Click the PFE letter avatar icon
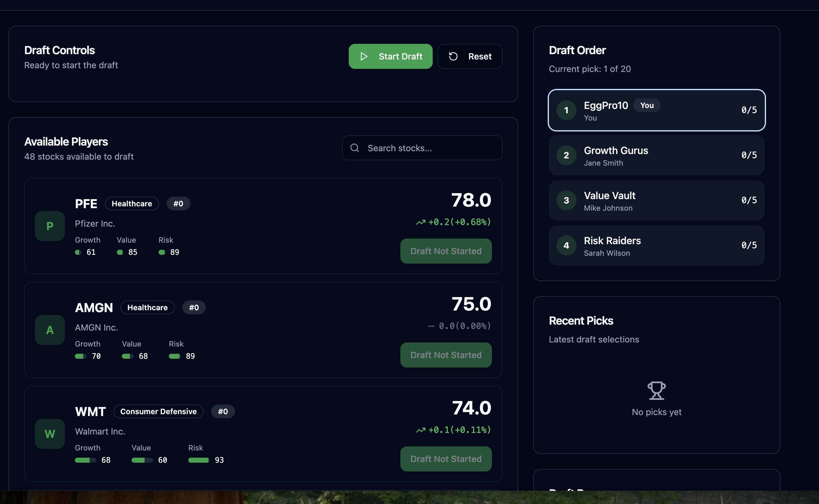 tap(50, 226)
